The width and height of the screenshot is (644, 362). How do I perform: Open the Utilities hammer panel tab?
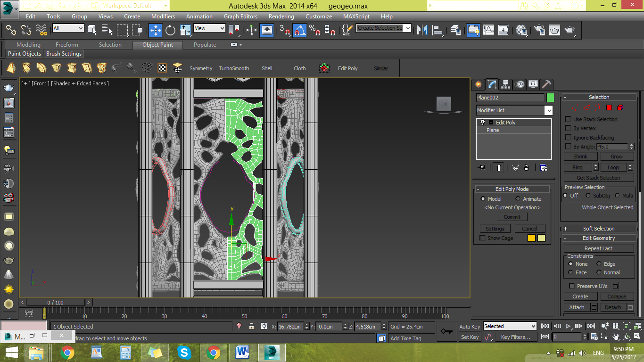tap(547, 84)
